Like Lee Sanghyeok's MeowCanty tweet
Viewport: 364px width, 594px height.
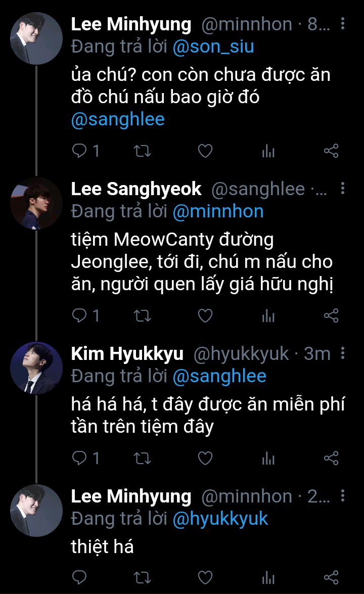(205, 316)
